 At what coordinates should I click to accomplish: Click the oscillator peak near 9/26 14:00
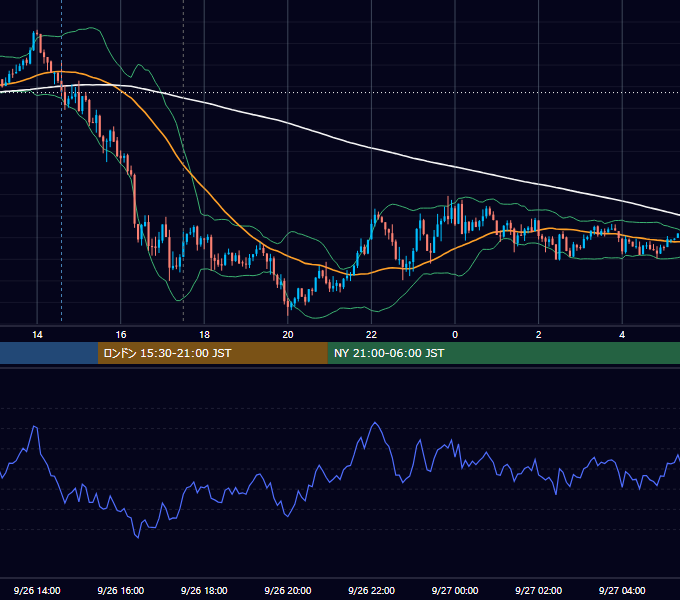pyautogui.click(x=35, y=427)
